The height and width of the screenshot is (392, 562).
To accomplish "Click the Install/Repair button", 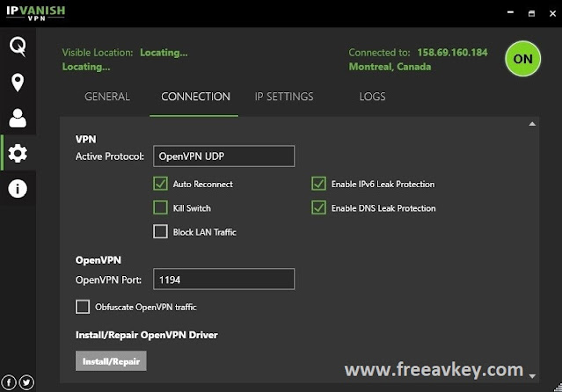I will click(x=111, y=361).
